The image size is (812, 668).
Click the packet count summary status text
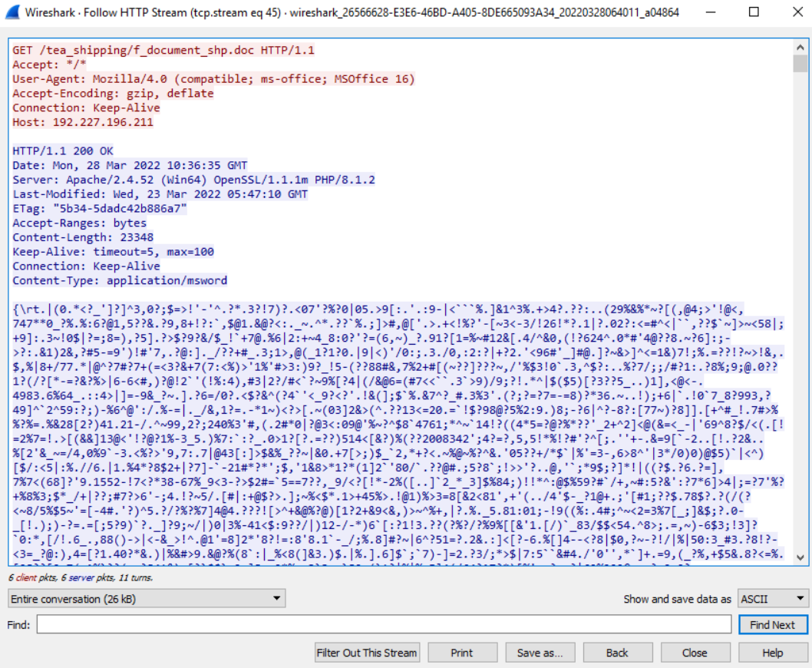(x=81, y=577)
